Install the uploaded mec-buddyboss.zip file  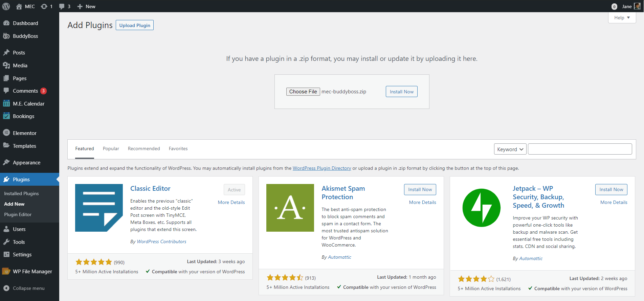(402, 92)
